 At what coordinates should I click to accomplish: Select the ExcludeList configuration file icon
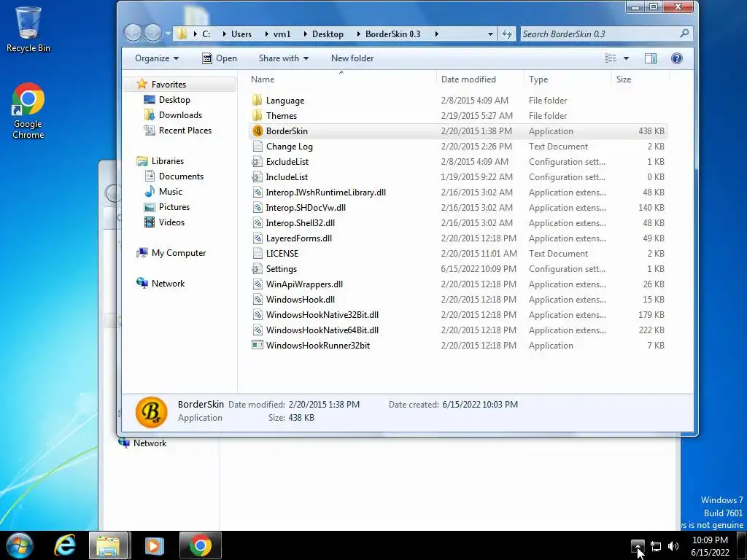pyautogui.click(x=258, y=162)
